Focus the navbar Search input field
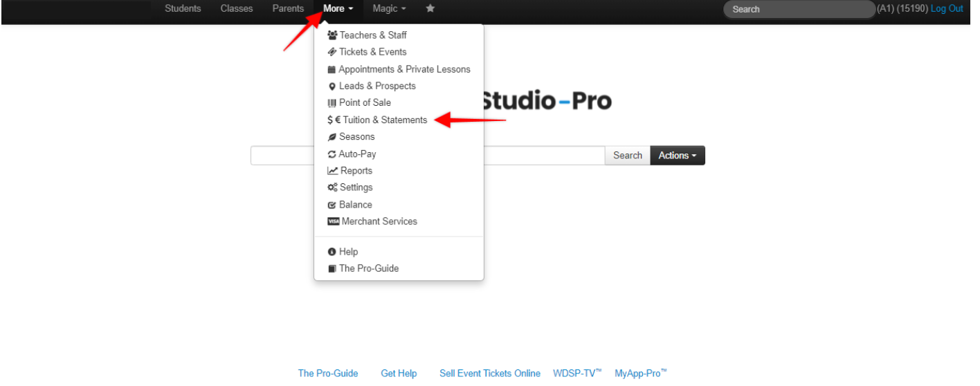This screenshot has width=980, height=386. (799, 9)
